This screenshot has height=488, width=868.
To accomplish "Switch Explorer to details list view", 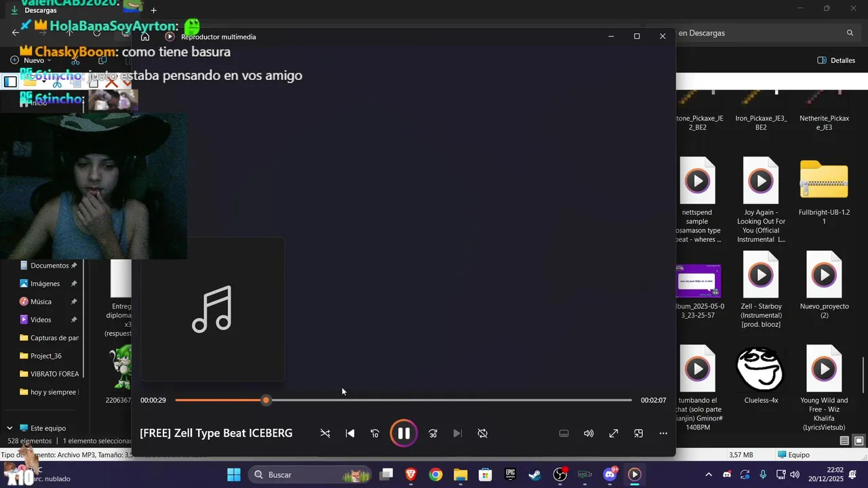I will [844, 441].
